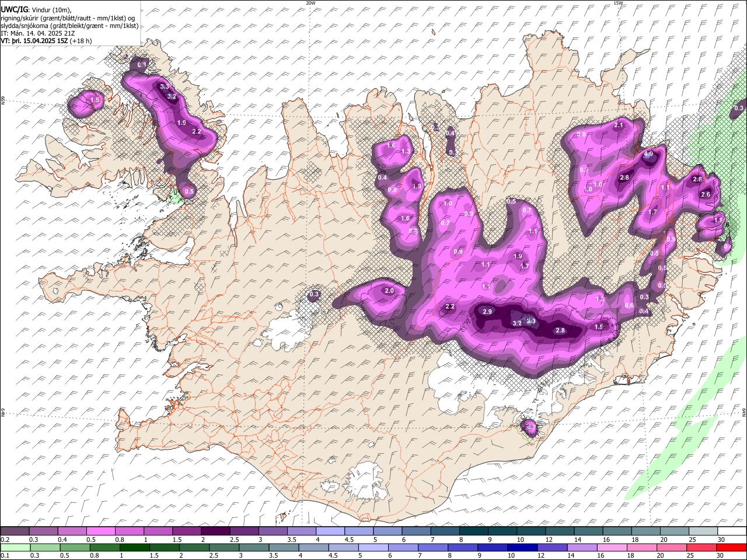Pick the darkest green lower swatch between 1 and 1.5
Image resolution: width=747 pixels, height=560 pixels.
135,547
